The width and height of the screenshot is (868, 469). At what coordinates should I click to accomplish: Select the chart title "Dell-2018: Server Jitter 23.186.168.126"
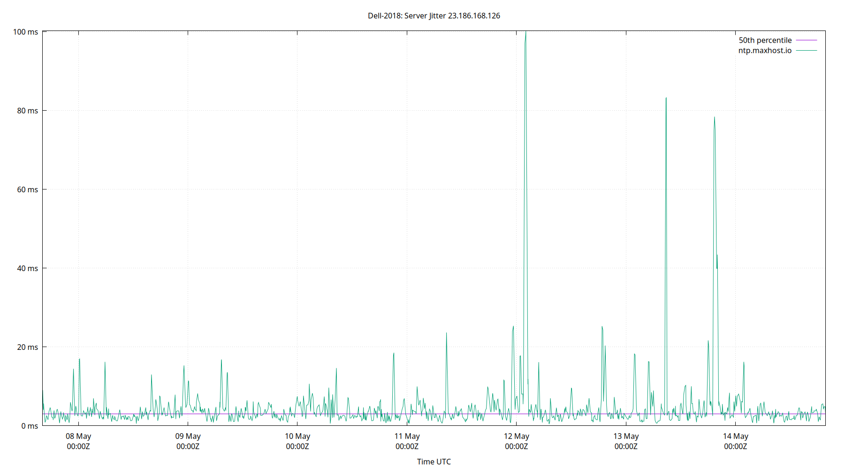coord(434,15)
